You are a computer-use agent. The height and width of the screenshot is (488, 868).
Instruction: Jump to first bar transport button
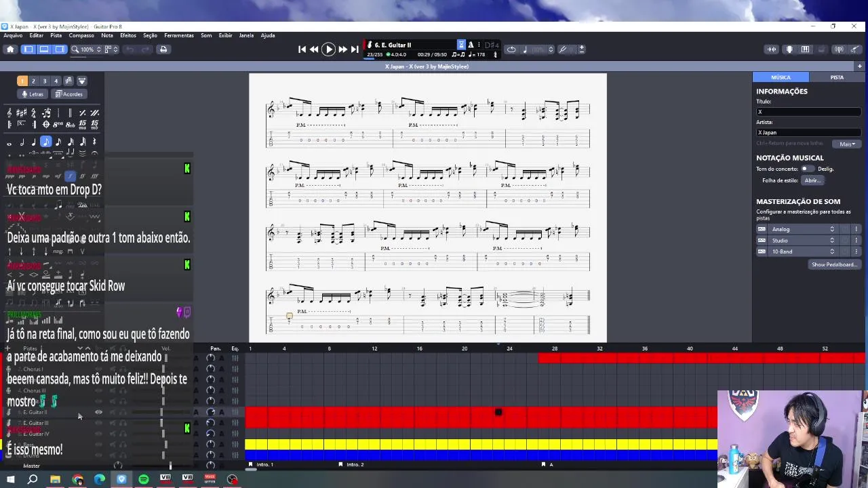pos(302,49)
